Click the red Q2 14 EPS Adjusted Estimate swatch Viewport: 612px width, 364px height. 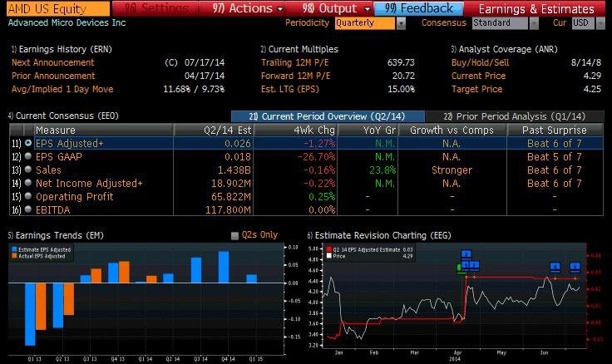[329, 249]
